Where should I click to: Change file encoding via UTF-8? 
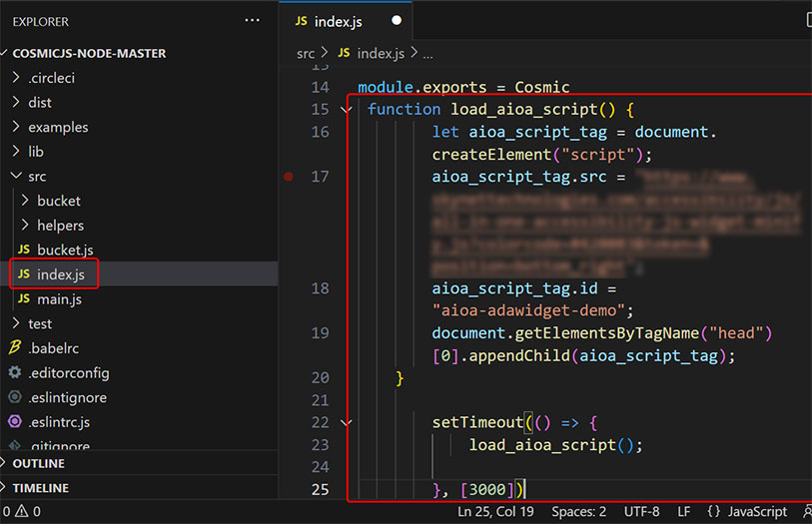pos(641,512)
